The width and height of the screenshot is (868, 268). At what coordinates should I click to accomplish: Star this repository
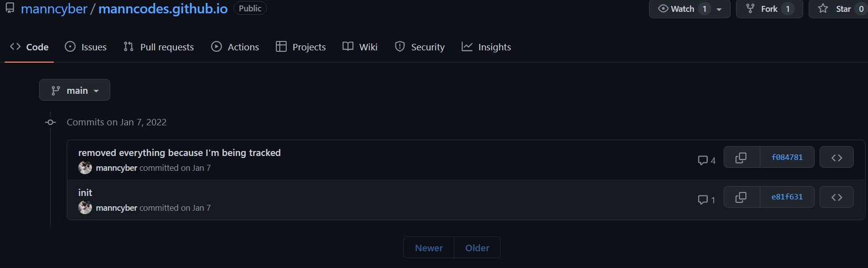pyautogui.click(x=836, y=9)
